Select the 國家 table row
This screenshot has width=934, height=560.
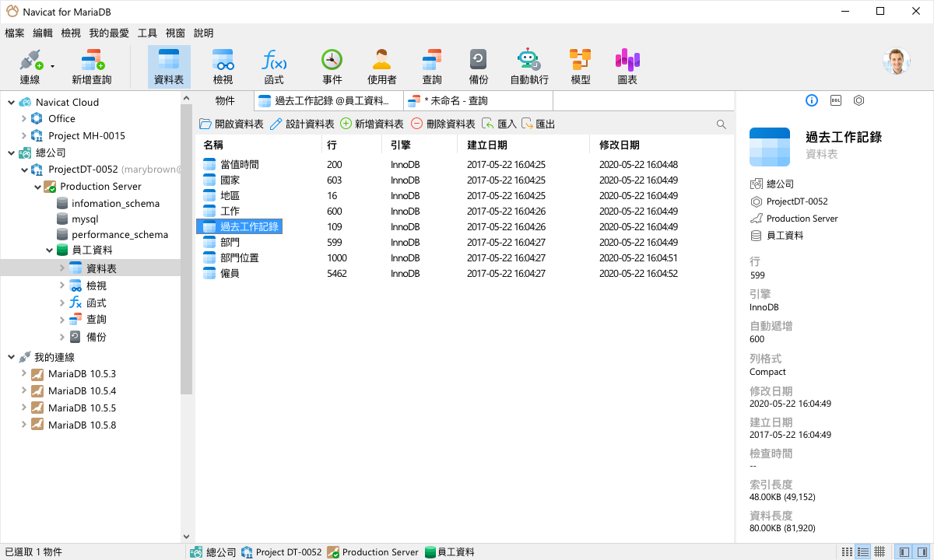pyautogui.click(x=463, y=180)
